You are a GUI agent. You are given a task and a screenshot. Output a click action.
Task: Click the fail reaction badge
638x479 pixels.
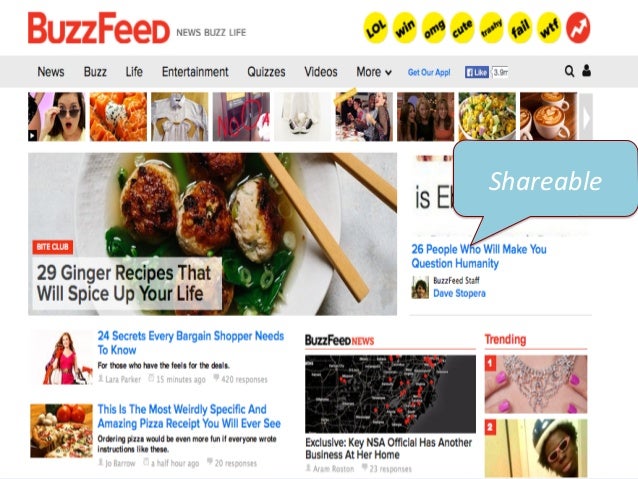click(x=520, y=28)
